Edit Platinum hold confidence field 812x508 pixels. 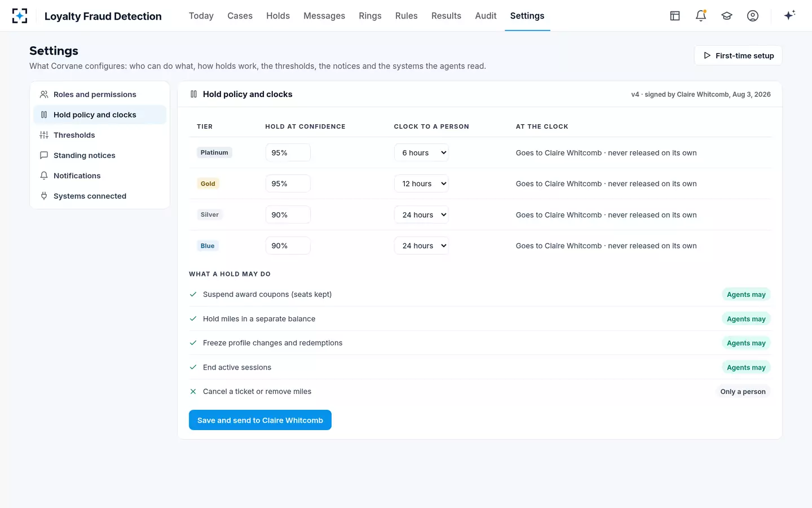(288, 152)
